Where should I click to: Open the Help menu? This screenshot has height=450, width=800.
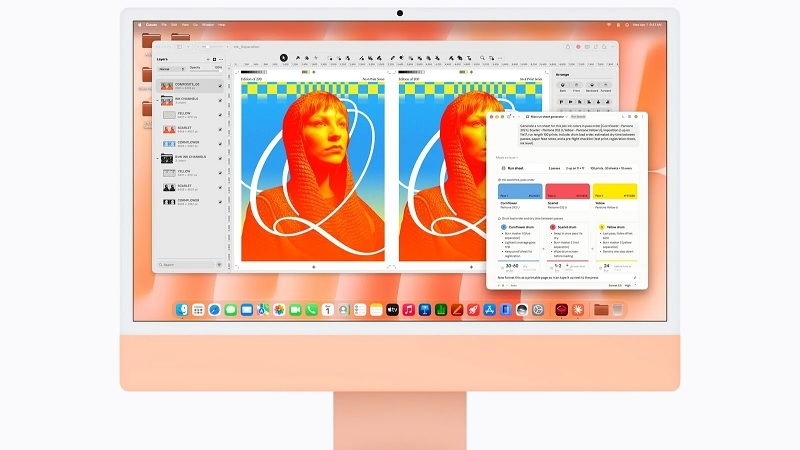222,25
